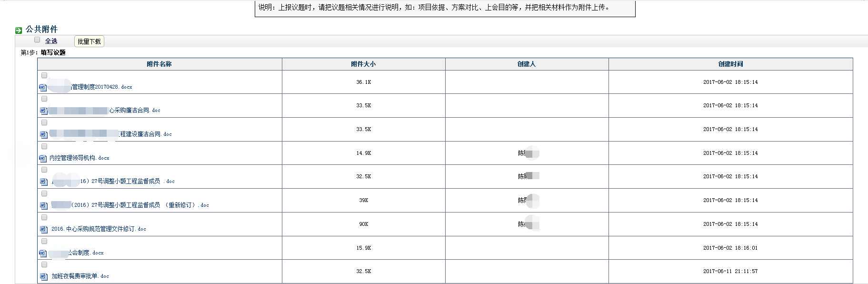Click the 15.9K size cell
Image resolution: width=868 pixels, height=284 pixels.
363,248
